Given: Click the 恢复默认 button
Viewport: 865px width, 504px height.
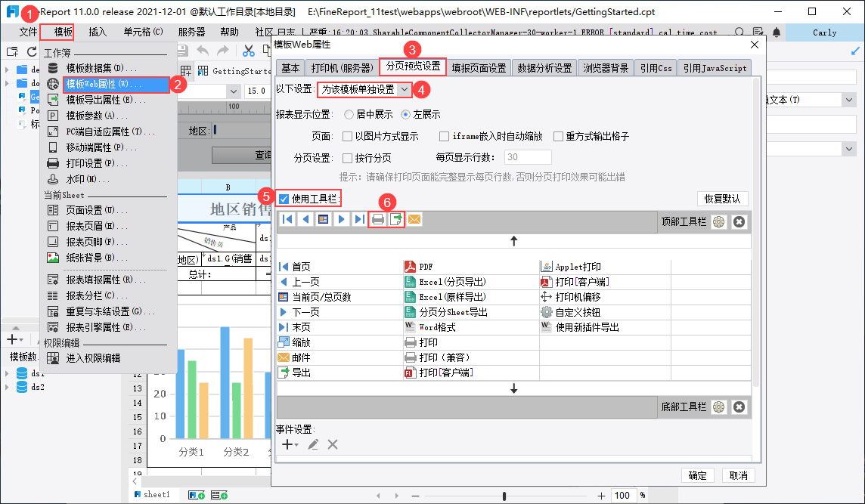Looking at the screenshot, I should pos(722,199).
